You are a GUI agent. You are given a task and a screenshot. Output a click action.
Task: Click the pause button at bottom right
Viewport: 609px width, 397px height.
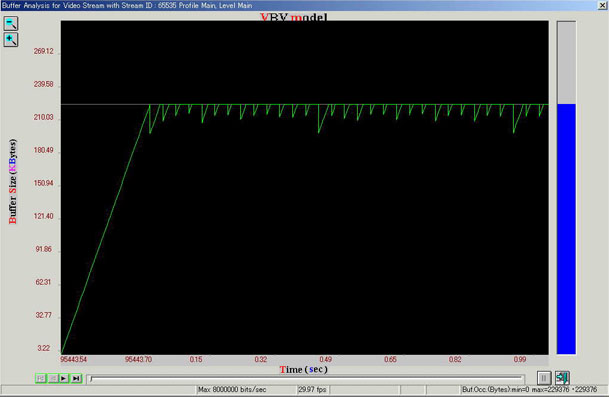click(x=544, y=378)
